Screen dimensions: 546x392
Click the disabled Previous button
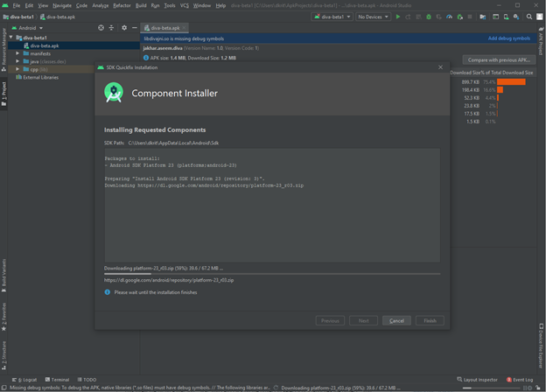[330, 320]
